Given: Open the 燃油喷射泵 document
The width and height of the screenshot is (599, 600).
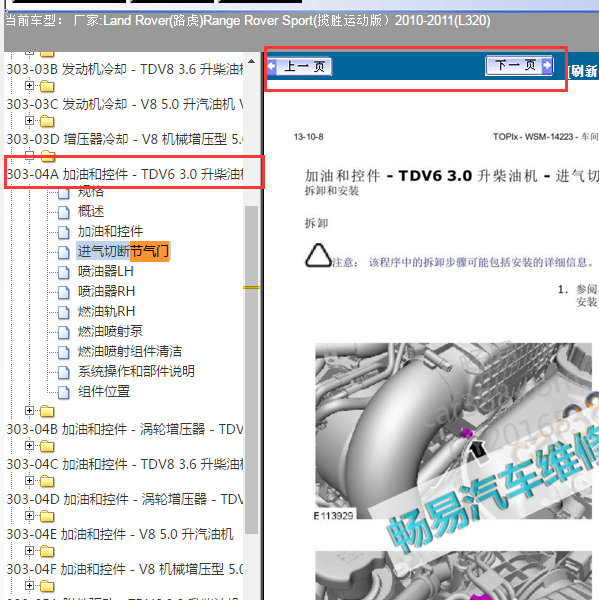Looking at the screenshot, I should 110,331.
